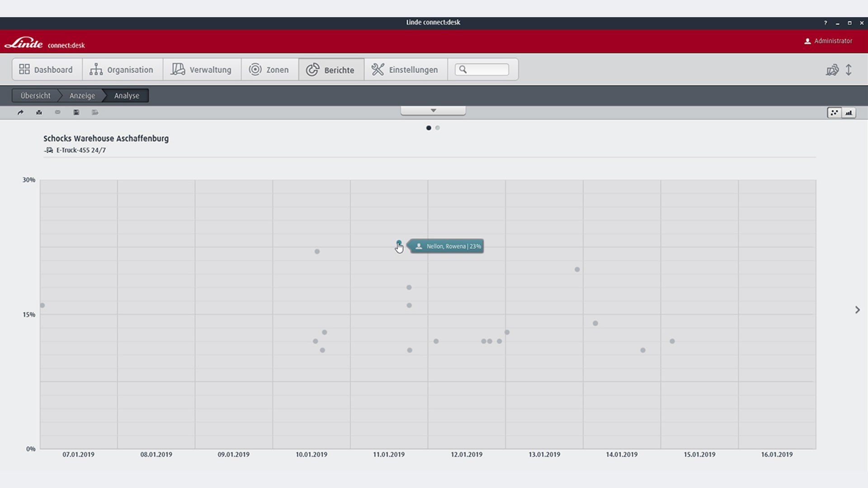Click the forklift fleet icon top right
This screenshot has width=868, height=488.
pyautogui.click(x=832, y=70)
